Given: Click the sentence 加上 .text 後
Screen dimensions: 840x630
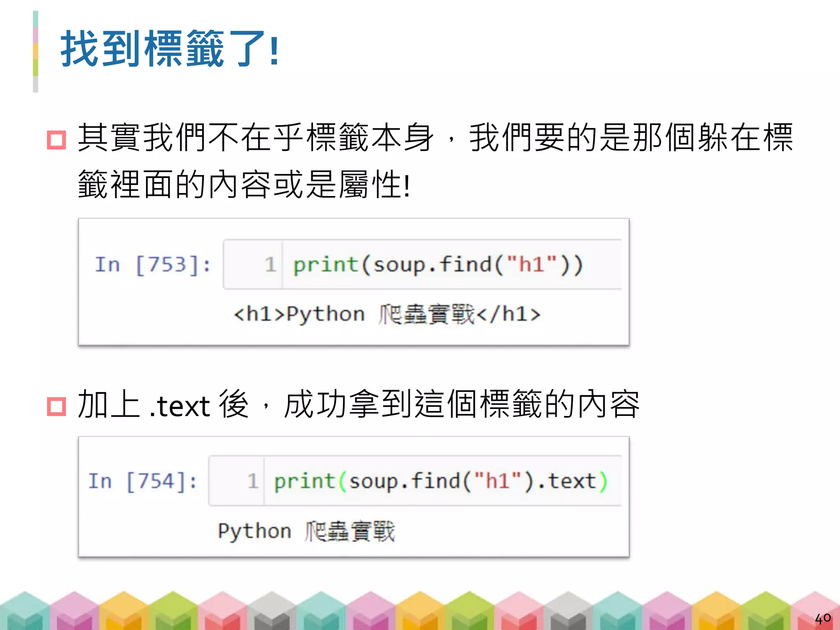Looking at the screenshot, I should tap(163, 405).
